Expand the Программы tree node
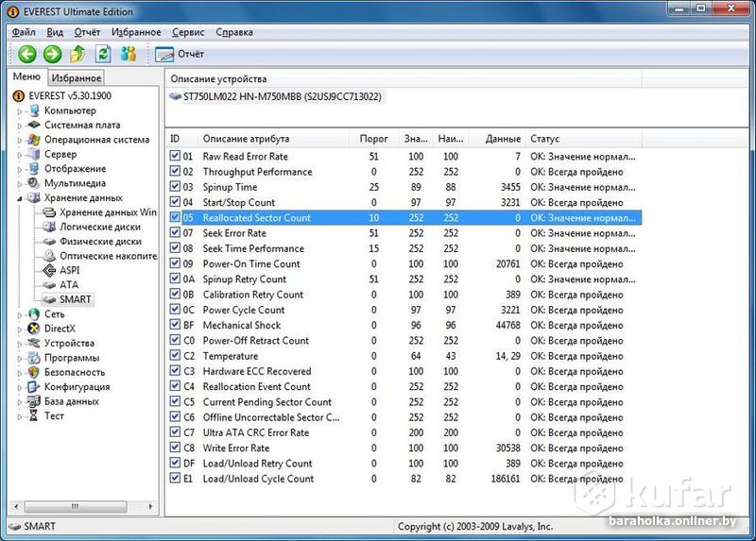Screen dimensions: 756x541 [x=20, y=359]
